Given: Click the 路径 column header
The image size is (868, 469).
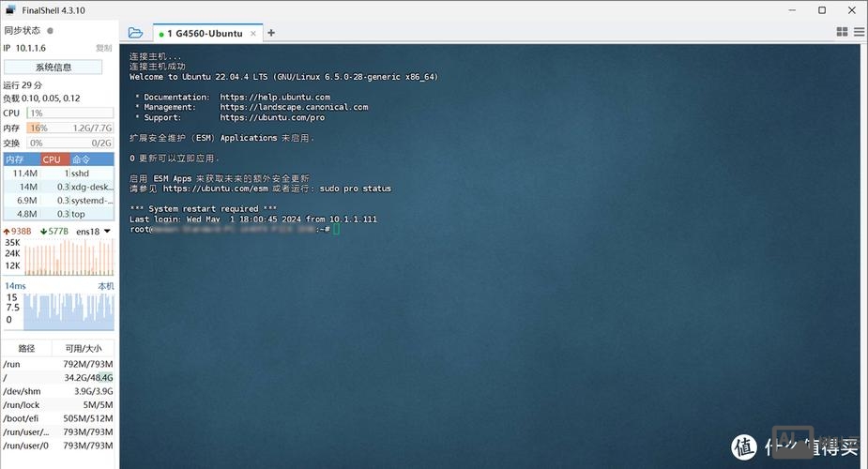Looking at the screenshot, I should click(26, 348).
